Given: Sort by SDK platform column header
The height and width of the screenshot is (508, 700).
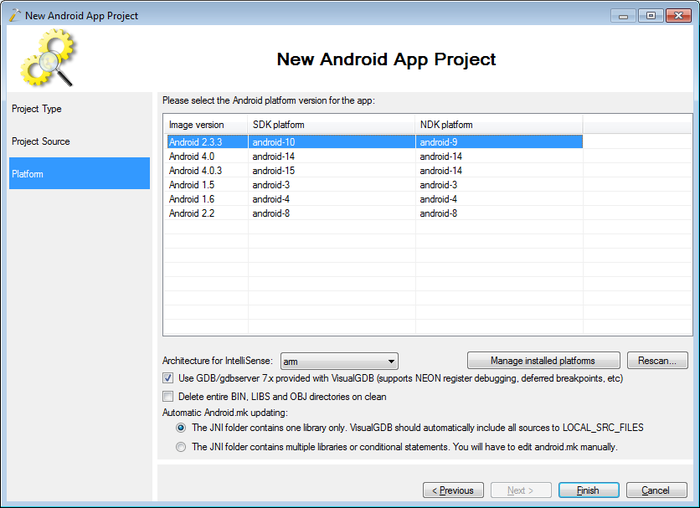Looking at the screenshot, I should [331, 125].
